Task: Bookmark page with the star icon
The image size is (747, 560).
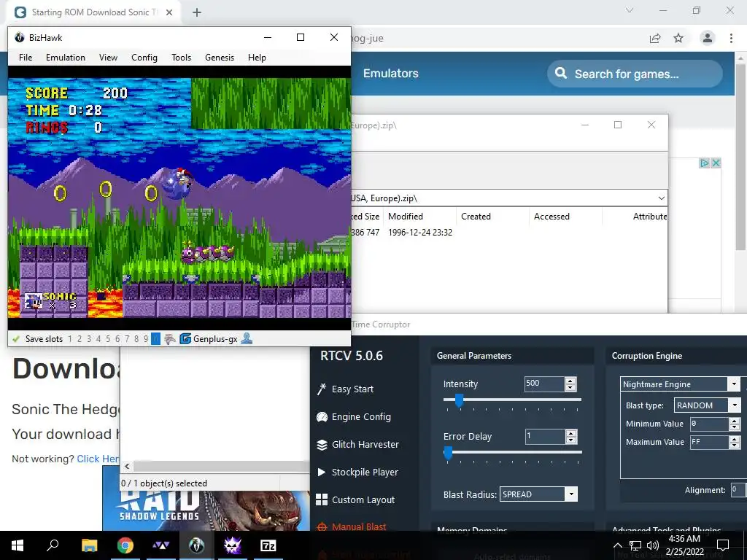Action: (x=678, y=38)
